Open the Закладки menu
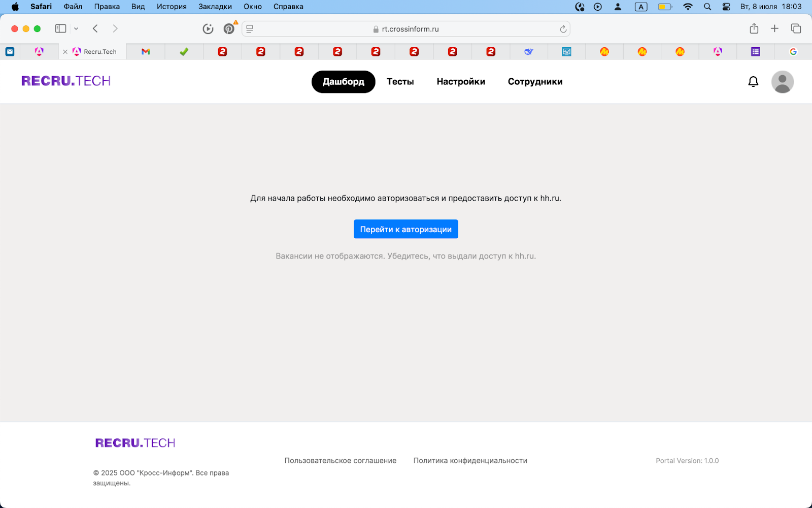 [x=215, y=7]
